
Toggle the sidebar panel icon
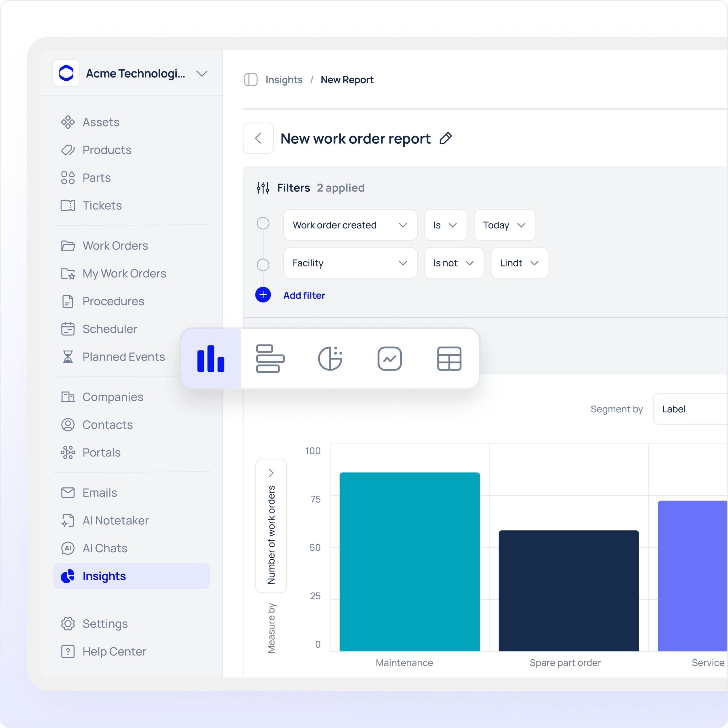(x=251, y=80)
